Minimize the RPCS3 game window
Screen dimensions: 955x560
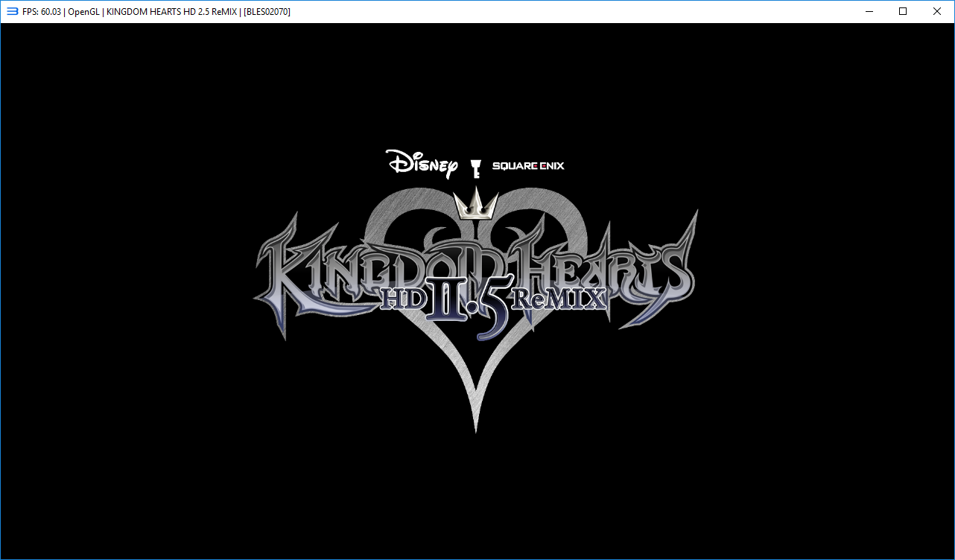869,11
